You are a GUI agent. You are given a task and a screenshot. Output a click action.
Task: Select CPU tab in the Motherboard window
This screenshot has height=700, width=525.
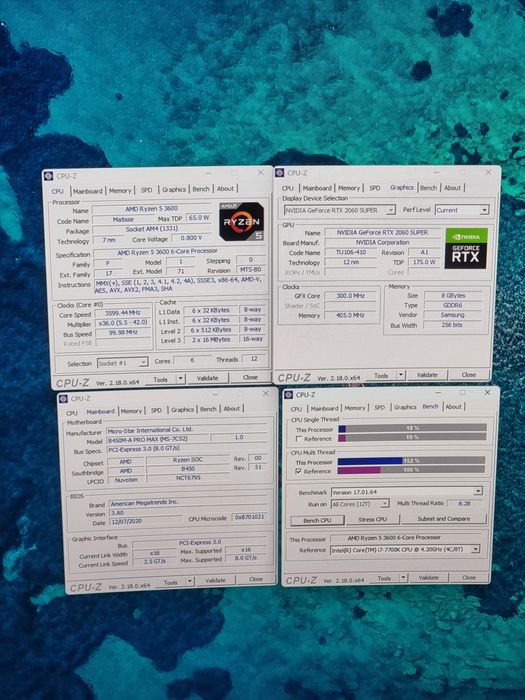tap(72, 413)
